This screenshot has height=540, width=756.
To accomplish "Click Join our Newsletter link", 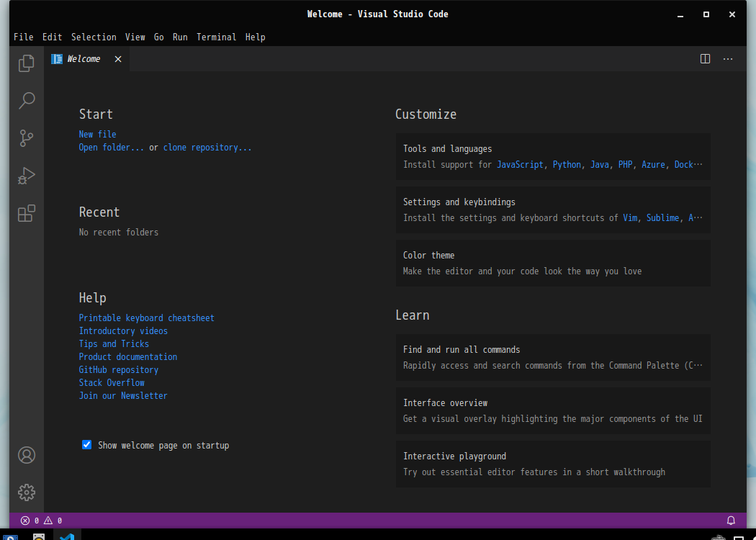I will click(123, 395).
